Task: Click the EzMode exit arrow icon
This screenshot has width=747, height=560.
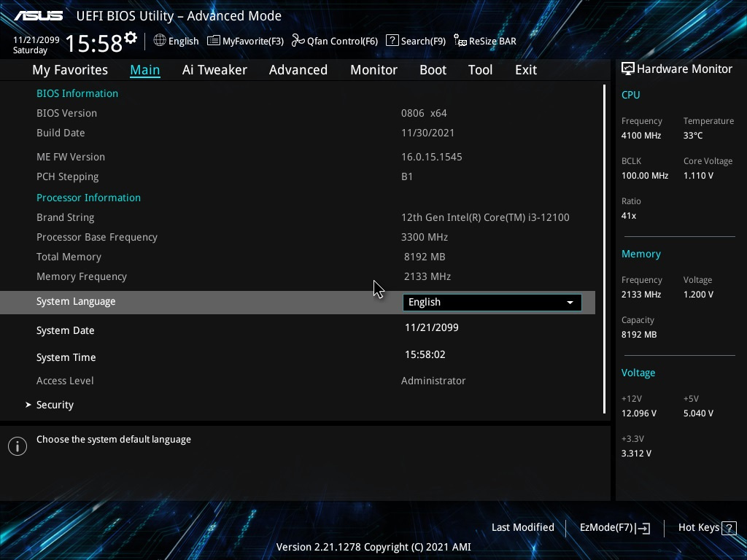Action: (x=643, y=528)
